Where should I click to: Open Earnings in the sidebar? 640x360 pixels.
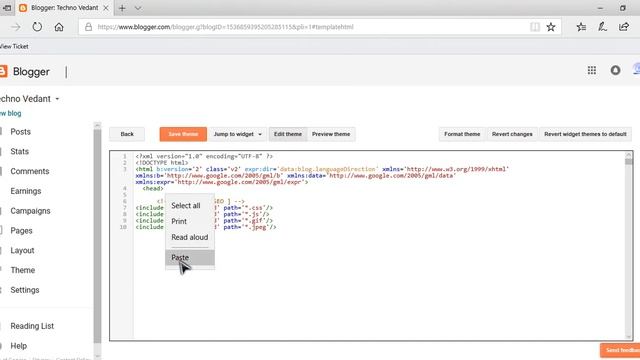(x=26, y=191)
